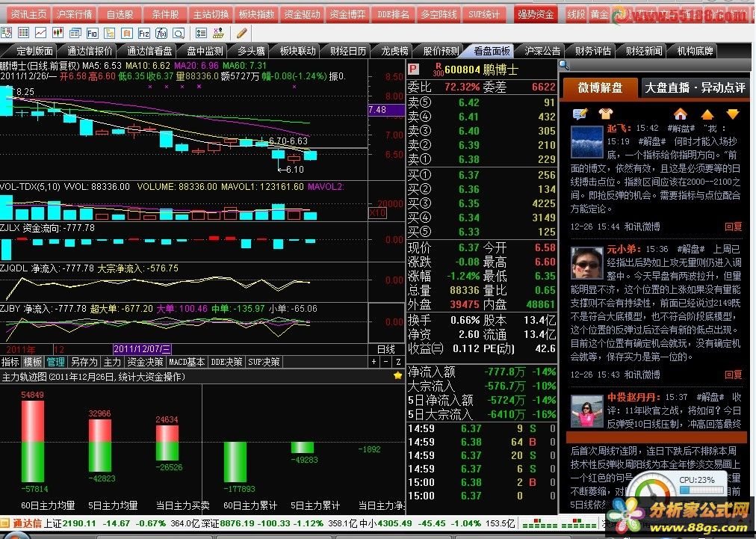Switch to the candlestick K-line chart icon
This screenshot has width=756, height=539.
[x=58, y=33]
